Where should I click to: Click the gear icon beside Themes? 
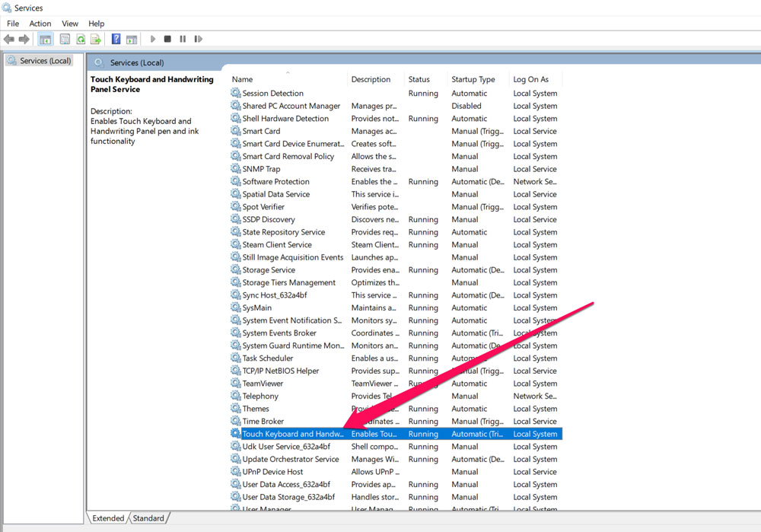point(236,408)
